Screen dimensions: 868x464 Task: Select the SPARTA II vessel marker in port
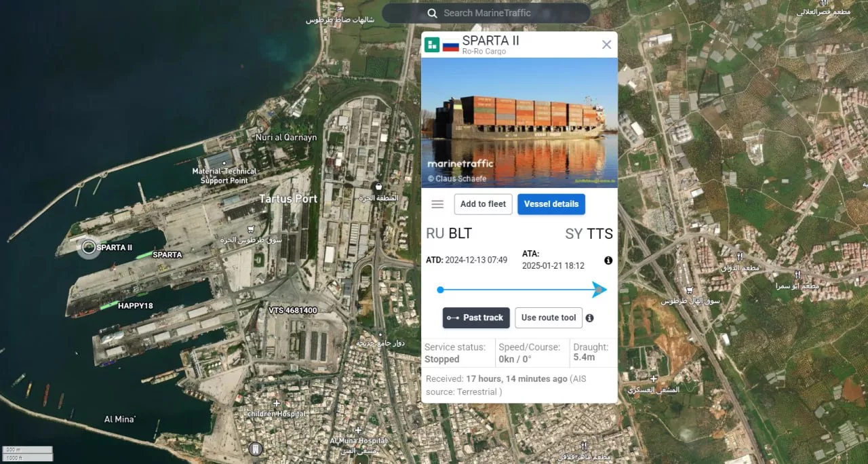(88, 248)
